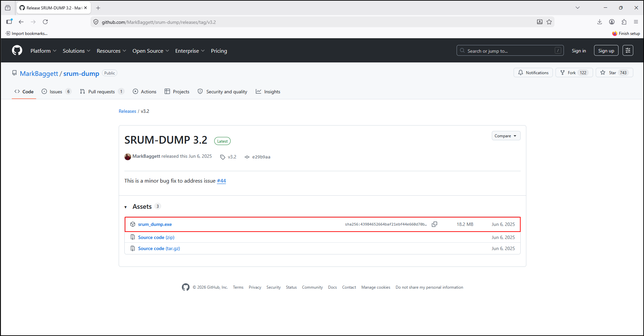Viewport: 644px width, 336px height.
Task: Open Security and quality tab
Action: click(223, 92)
